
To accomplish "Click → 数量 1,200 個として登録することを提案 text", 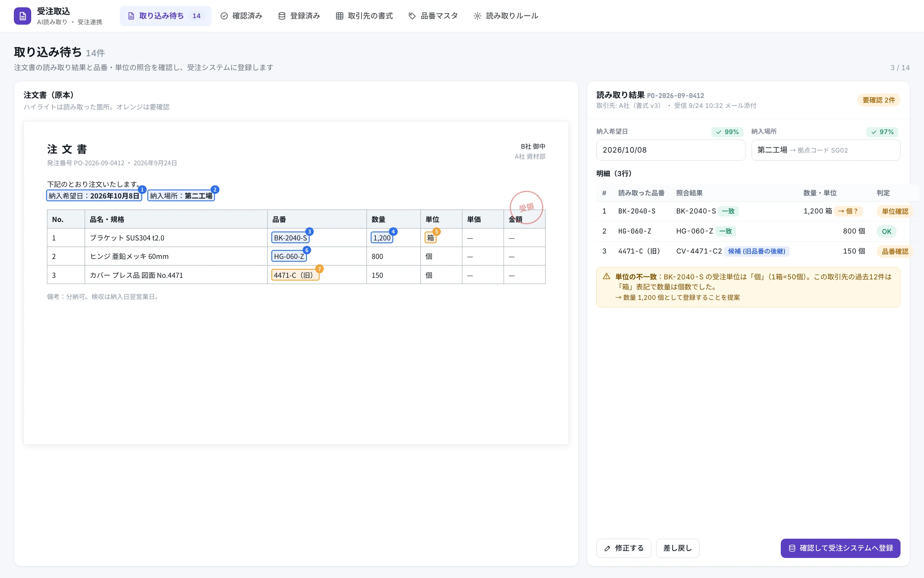I will (677, 297).
